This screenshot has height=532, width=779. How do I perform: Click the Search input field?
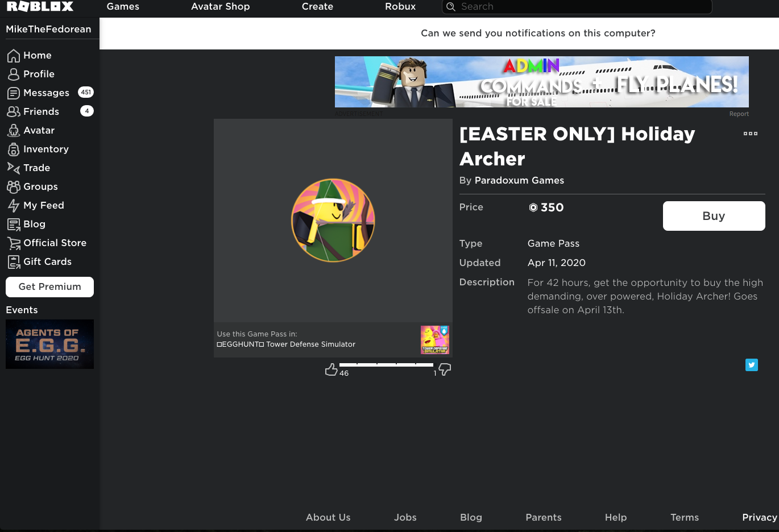(x=577, y=6)
